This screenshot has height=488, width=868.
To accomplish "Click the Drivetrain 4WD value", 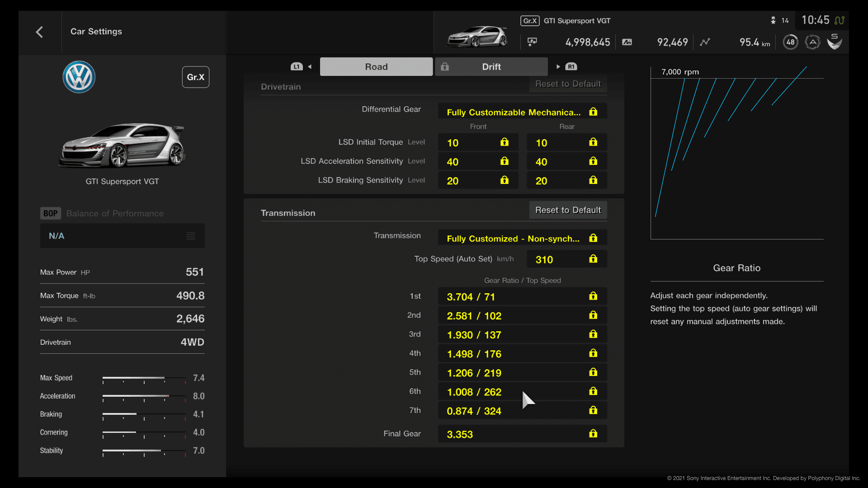I will pos(193,342).
